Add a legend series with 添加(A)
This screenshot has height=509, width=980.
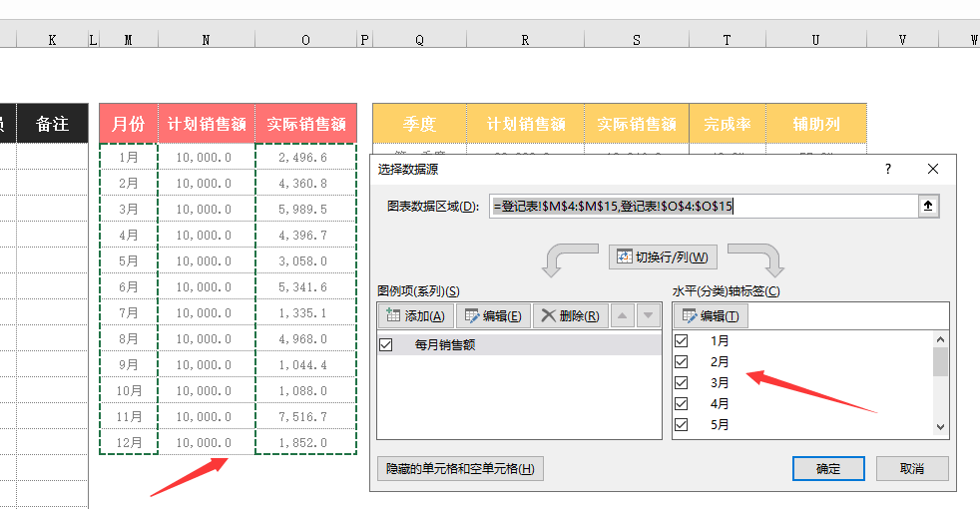(415, 315)
